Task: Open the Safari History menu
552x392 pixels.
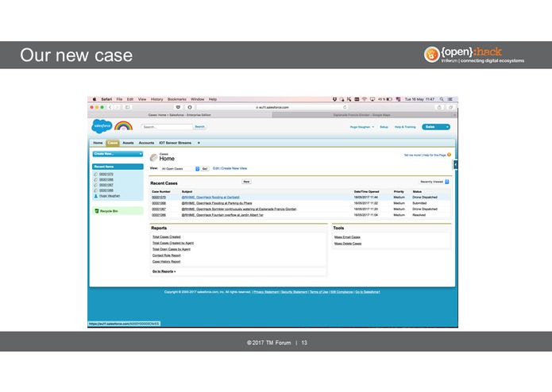Action: [157, 99]
